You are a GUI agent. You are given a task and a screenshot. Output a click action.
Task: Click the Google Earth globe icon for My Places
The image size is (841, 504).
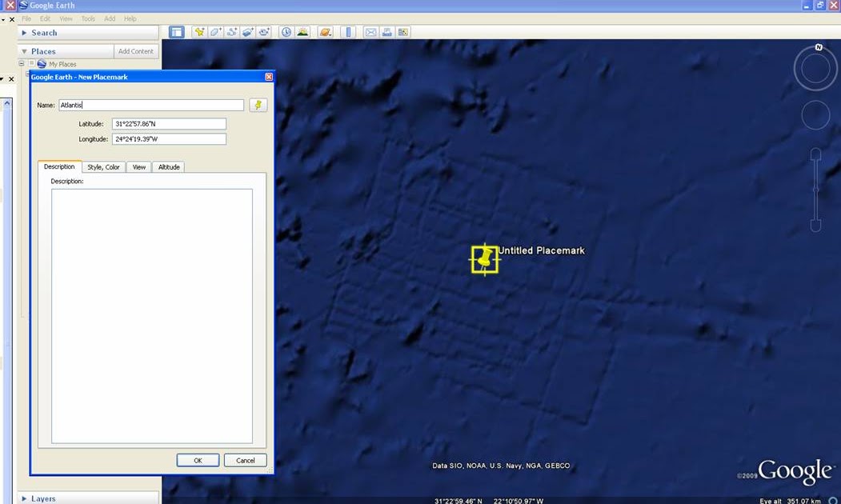click(x=42, y=64)
